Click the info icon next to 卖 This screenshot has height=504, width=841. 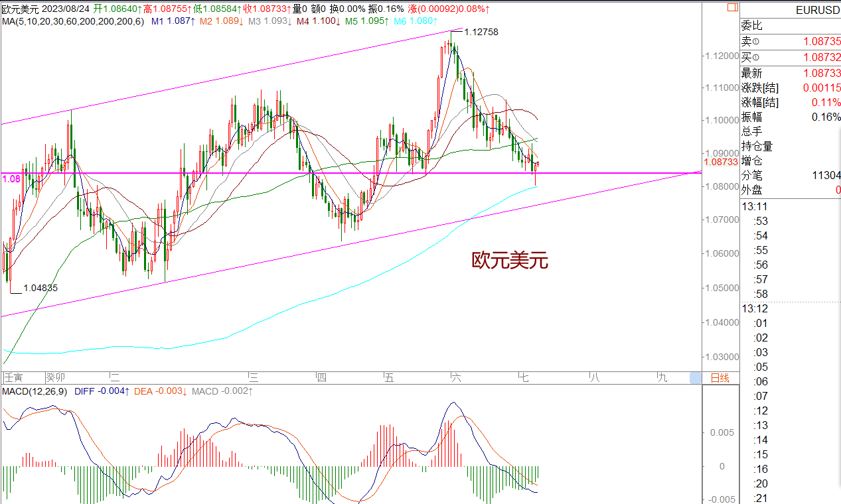click(756, 42)
